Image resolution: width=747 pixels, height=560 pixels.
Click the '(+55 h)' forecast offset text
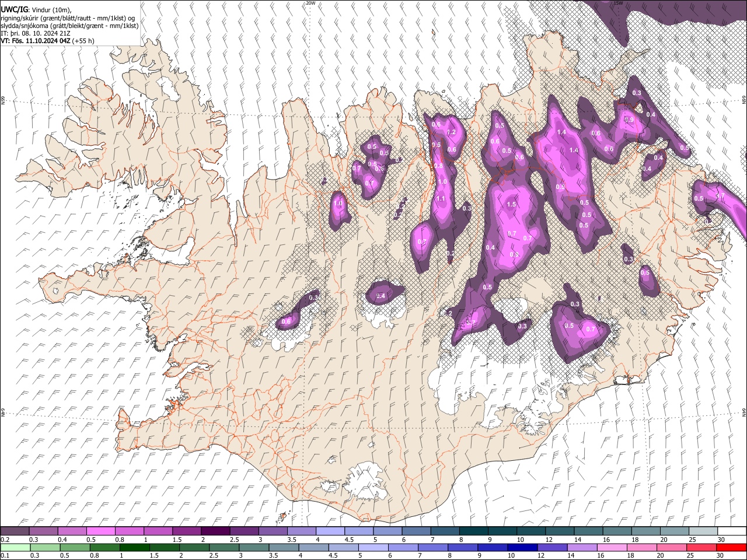[x=83, y=41]
